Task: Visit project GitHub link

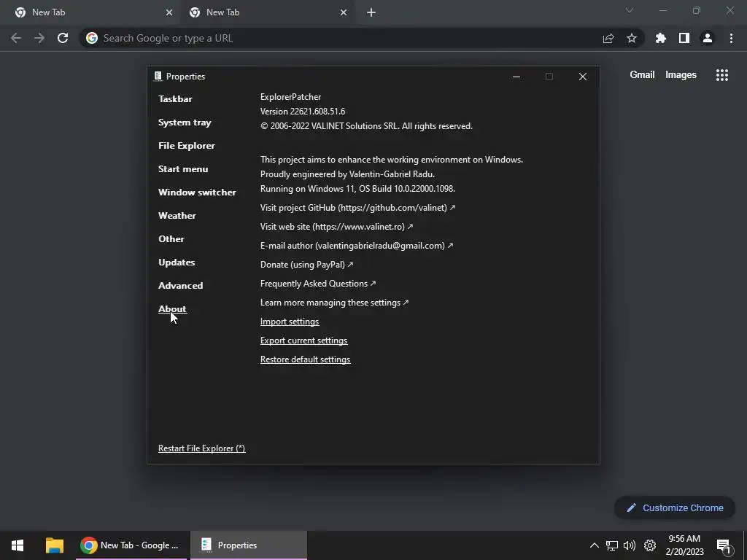Action: click(357, 208)
